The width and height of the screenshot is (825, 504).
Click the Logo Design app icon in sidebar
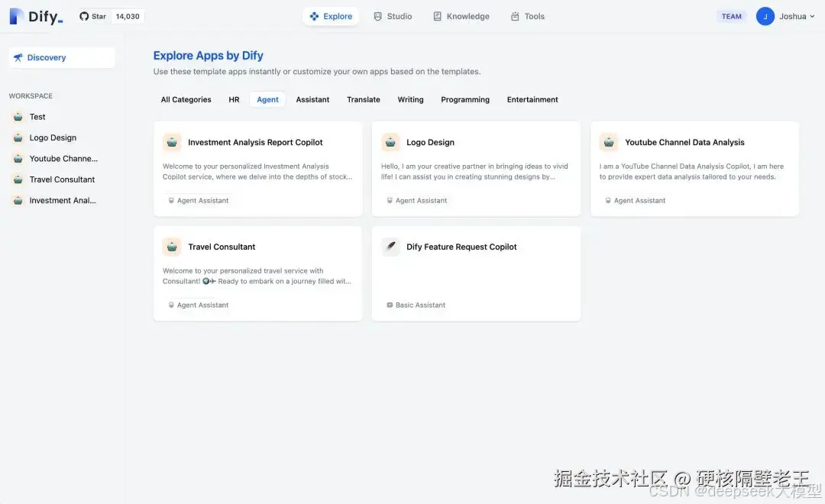18,137
